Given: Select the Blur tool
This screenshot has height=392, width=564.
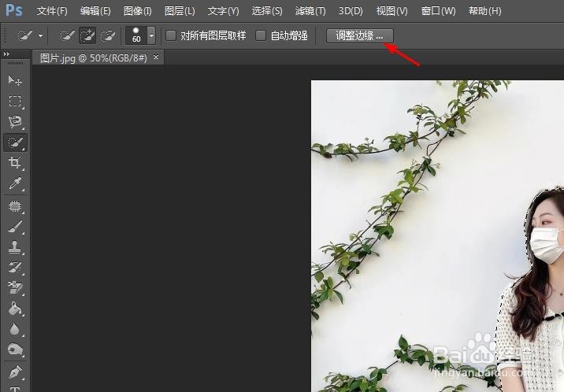Looking at the screenshot, I should point(15,329).
